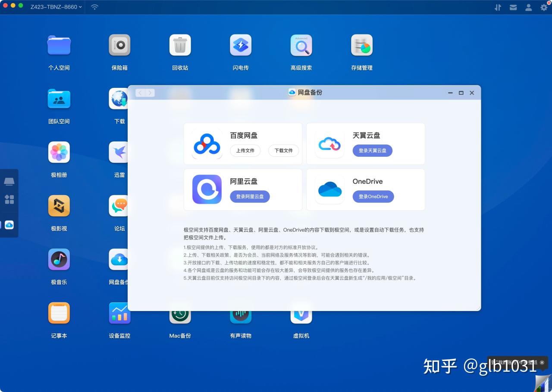Click 登录天翼云盘 button
552x392 pixels.
(372, 150)
